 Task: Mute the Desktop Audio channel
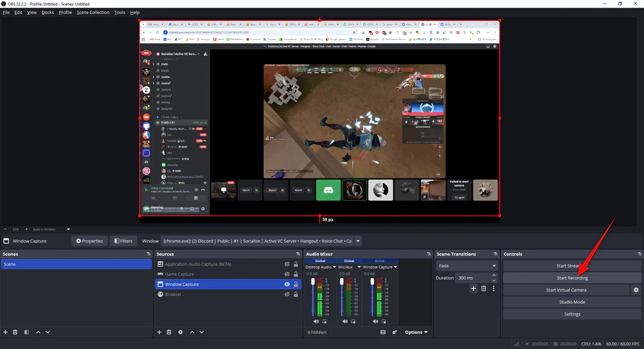[x=316, y=321]
